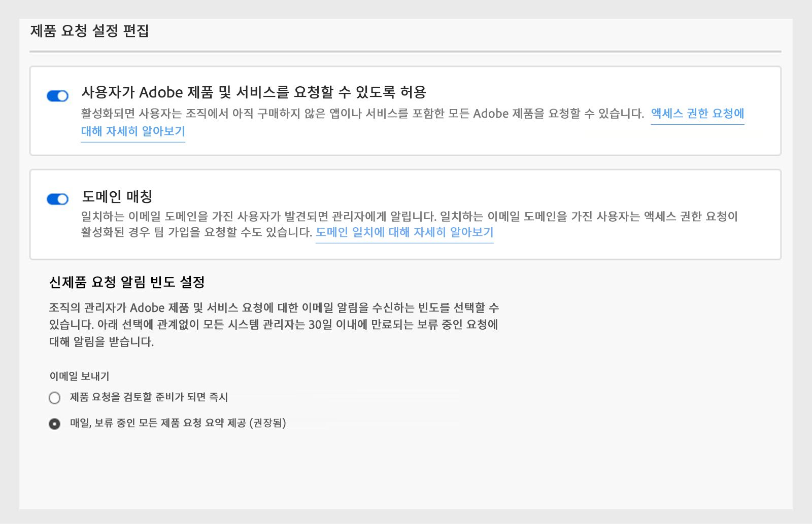Viewport: 812px width, 524px height.
Task: Select radio '제품 요청을 검토할 준비가 되면 즉시'
Action: click(x=54, y=398)
